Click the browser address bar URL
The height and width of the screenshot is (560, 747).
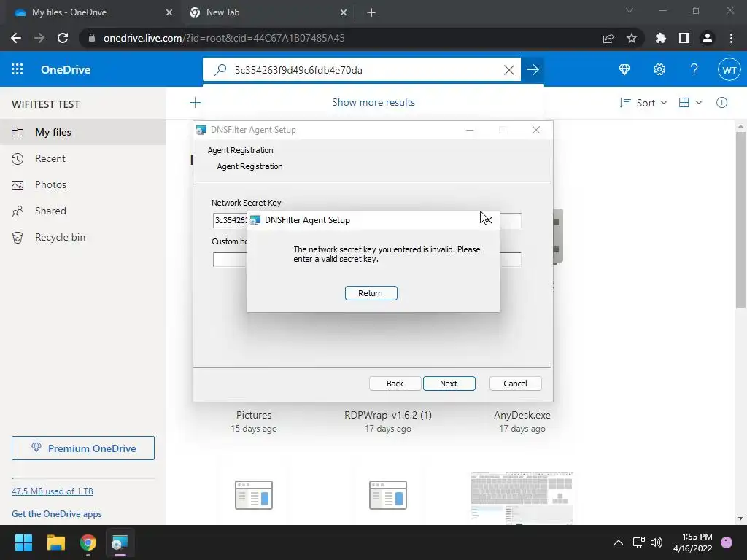pos(224,38)
